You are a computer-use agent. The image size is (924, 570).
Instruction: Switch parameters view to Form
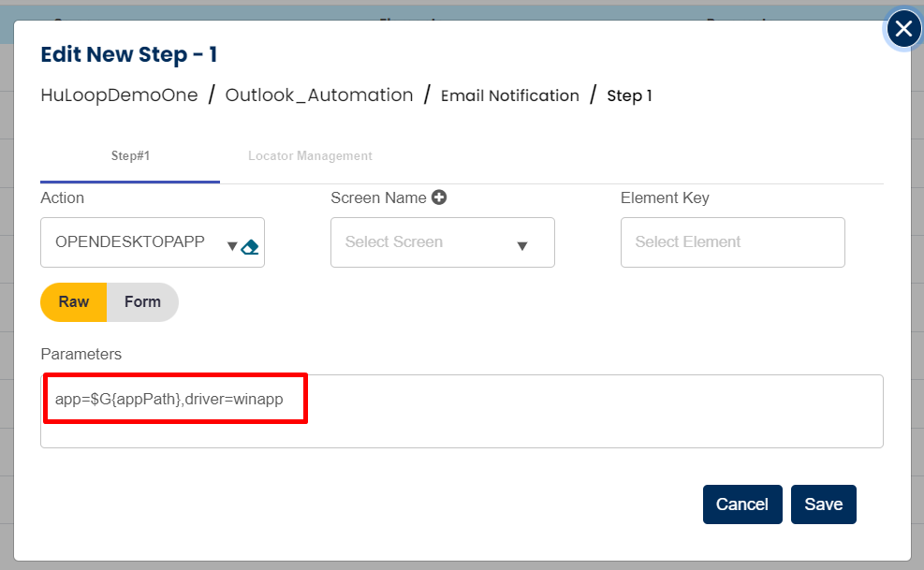pyautogui.click(x=142, y=302)
